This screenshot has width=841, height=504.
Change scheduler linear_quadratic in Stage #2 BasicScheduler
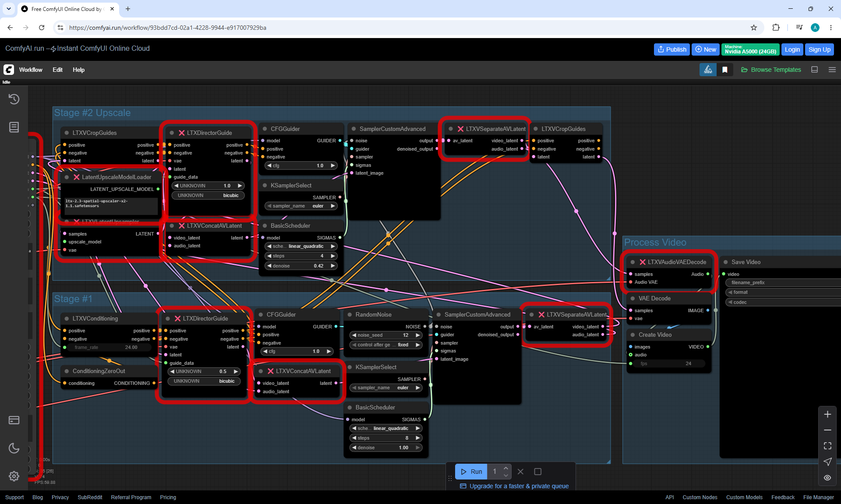click(x=301, y=246)
